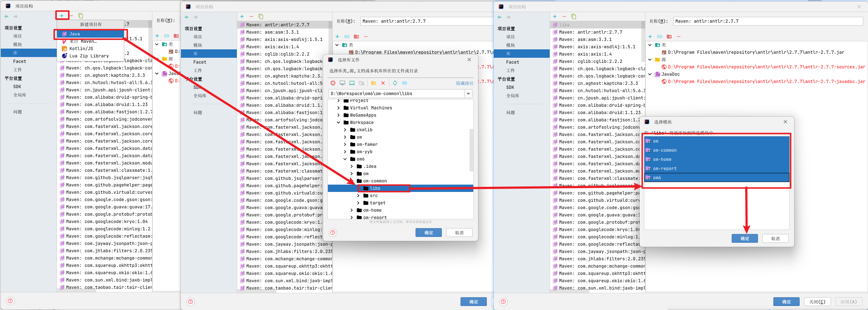Click the link icon in middle window roots toolbar
Image resolution: width=868 pixels, height=310 pixels.
click(347, 37)
